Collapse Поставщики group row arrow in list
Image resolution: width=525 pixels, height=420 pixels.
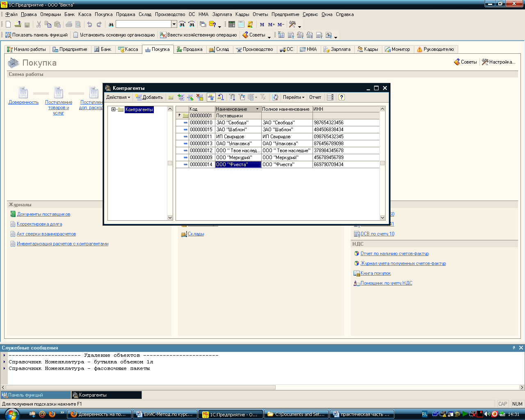pos(179,115)
